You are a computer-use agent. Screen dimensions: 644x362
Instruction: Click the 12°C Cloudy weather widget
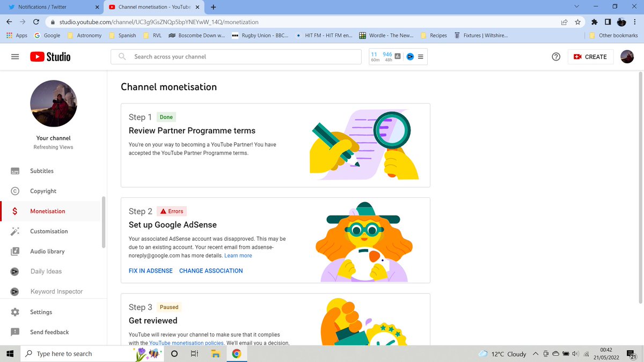tap(502, 354)
